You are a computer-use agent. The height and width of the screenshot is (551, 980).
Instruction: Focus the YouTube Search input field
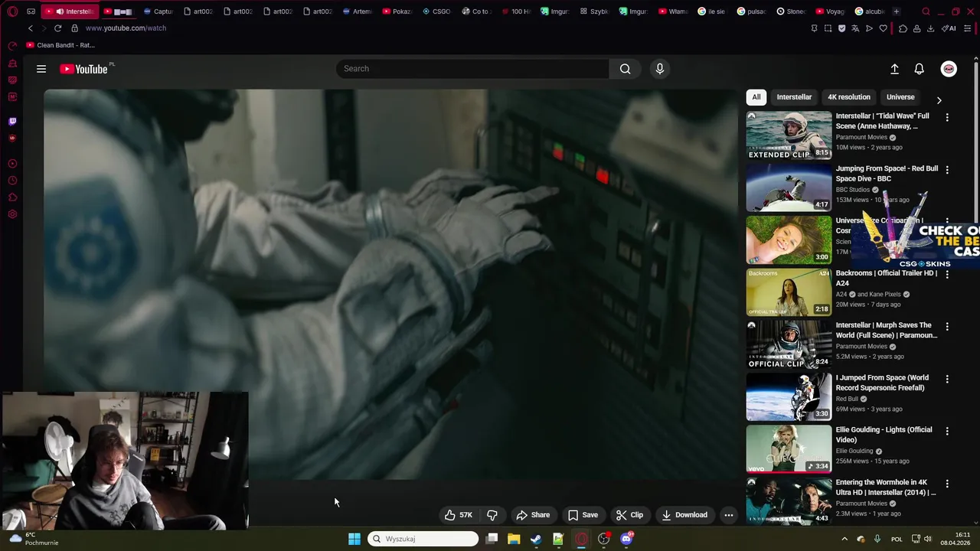pos(472,69)
